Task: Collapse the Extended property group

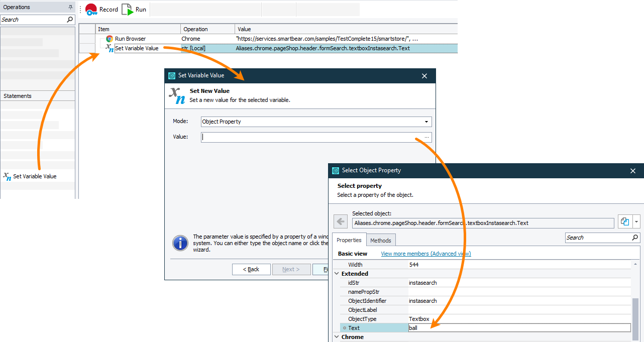Action: [x=337, y=274]
